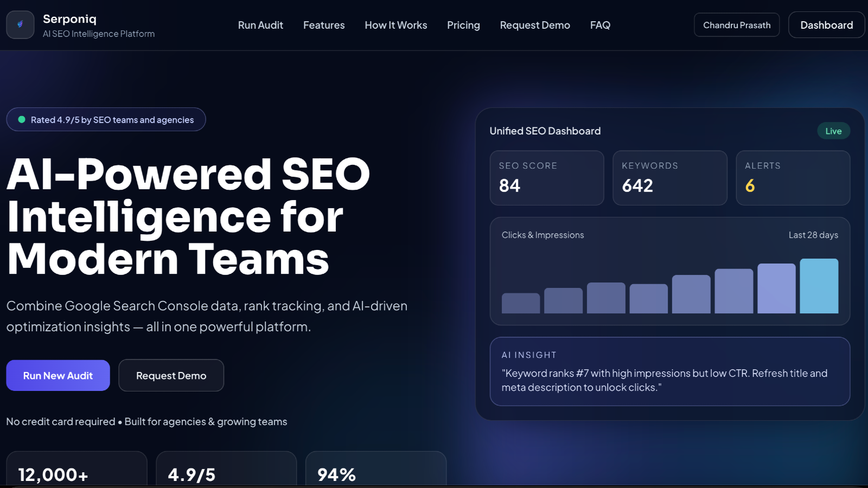Viewport: 868px width, 488px height.
Task: Click the Live status badge
Action: (833, 131)
